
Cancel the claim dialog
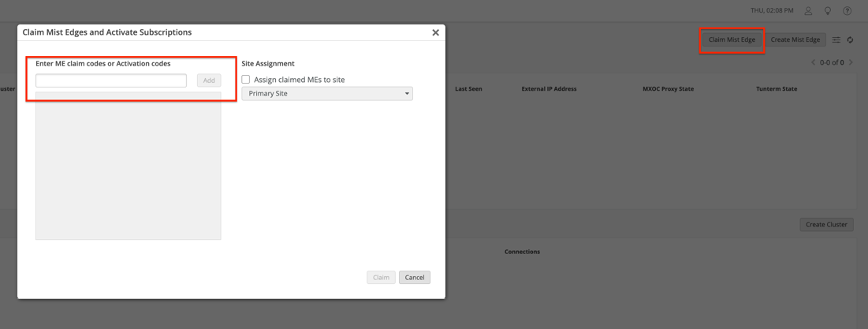(414, 278)
